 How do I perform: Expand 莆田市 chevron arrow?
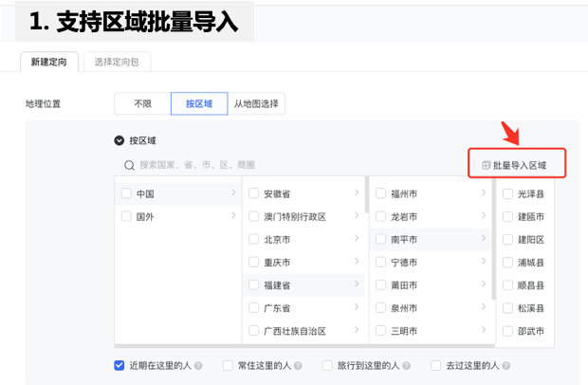pyautogui.click(x=484, y=284)
